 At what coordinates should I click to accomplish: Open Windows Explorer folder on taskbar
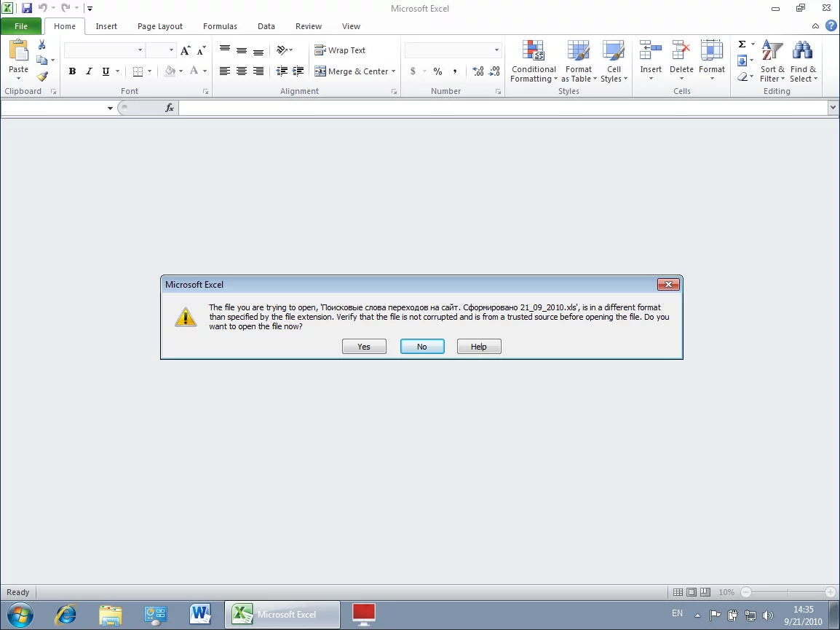pyautogui.click(x=111, y=615)
